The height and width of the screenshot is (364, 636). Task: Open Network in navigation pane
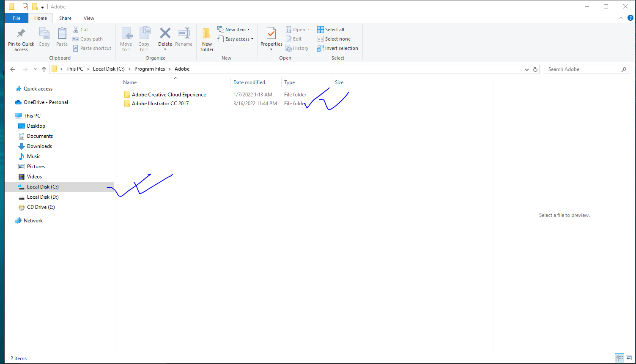click(x=33, y=221)
